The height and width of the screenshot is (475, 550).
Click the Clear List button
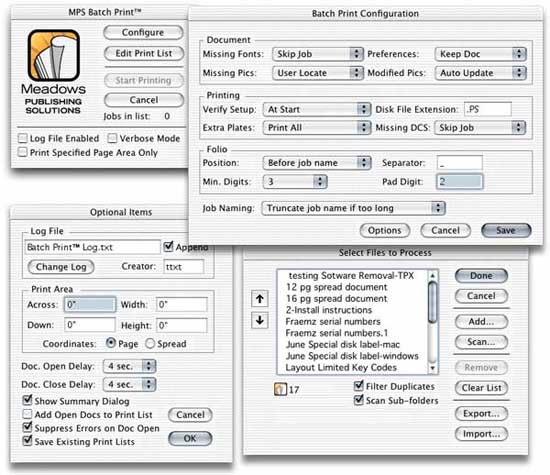tap(481, 388)
